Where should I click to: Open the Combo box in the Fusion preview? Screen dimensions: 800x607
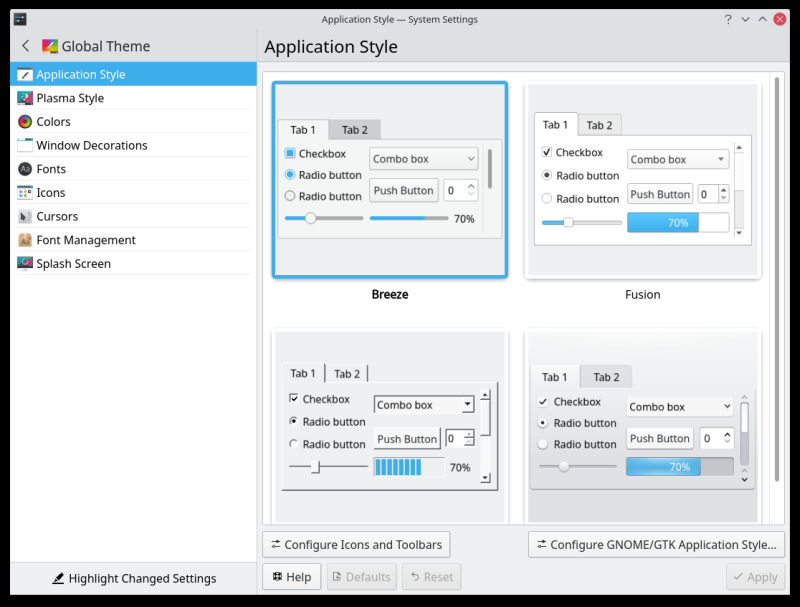coord(677,158)
